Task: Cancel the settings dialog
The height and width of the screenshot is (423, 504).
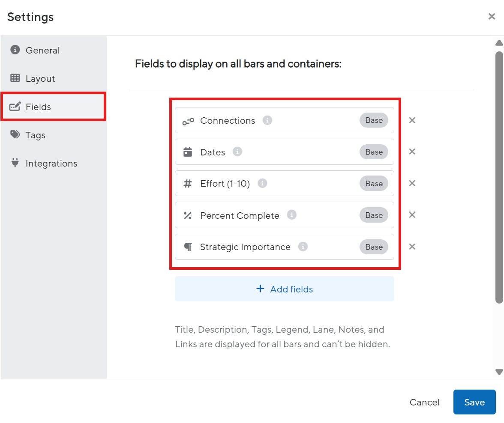Action: click(424, 402)
